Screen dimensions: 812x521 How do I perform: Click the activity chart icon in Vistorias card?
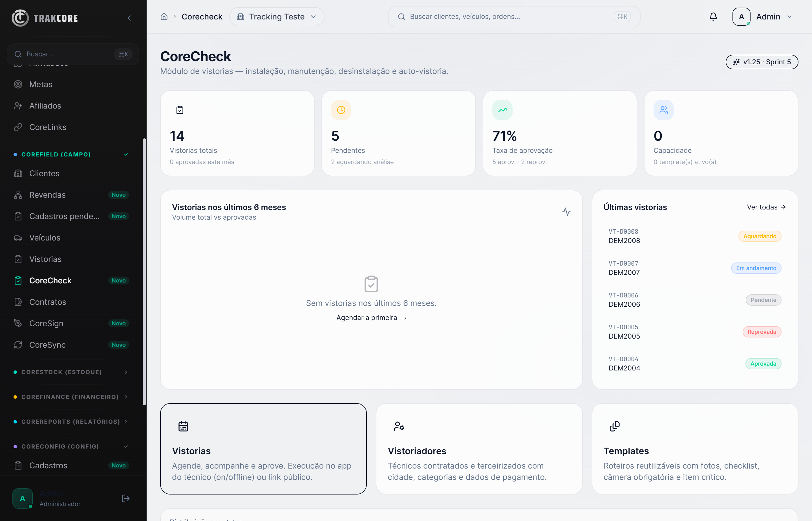(566, 212)
